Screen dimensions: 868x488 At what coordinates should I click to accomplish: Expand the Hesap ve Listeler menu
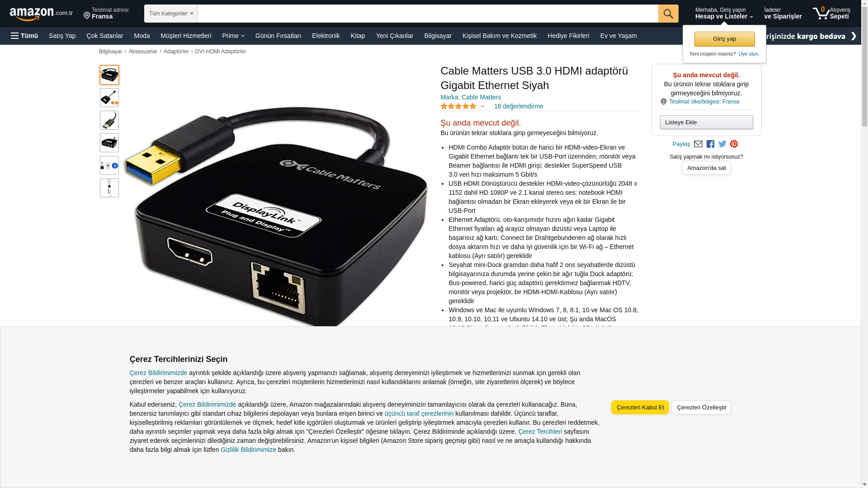[724, 14]
